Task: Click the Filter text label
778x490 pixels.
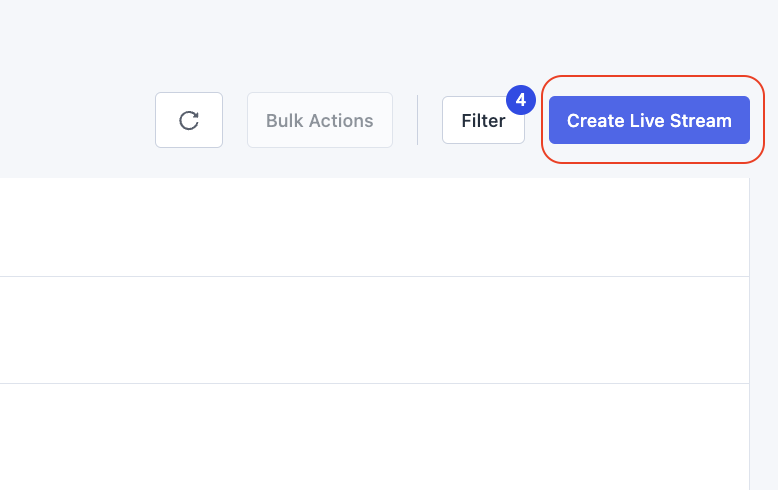Action: pos(483,121)
